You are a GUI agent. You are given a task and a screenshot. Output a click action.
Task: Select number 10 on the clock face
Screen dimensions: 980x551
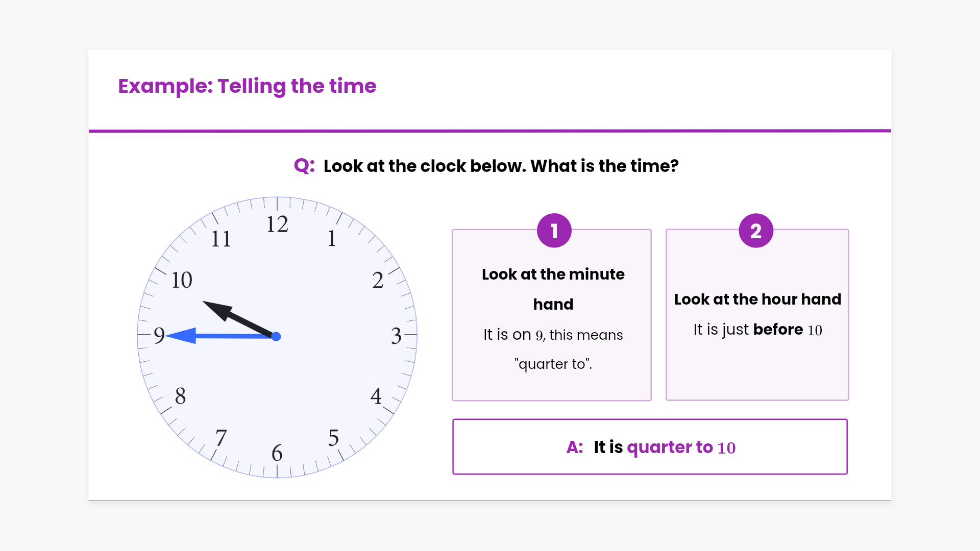(182, 280)
